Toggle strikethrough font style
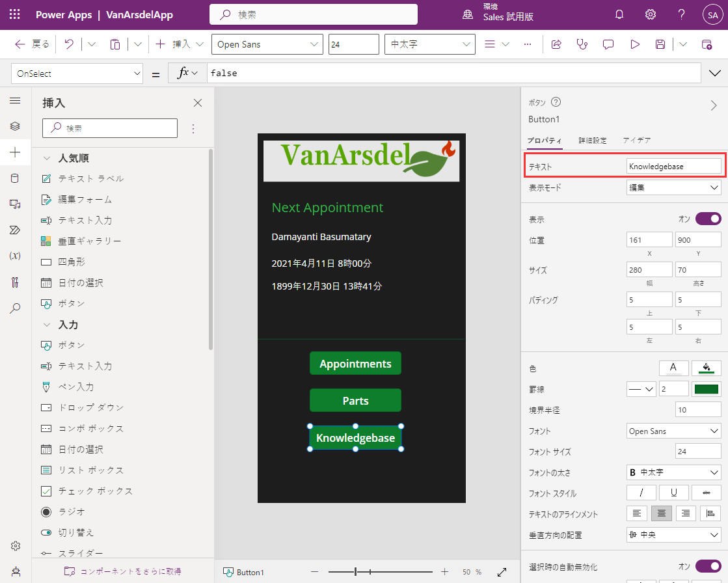728x583 pixels. click(706, 493)
